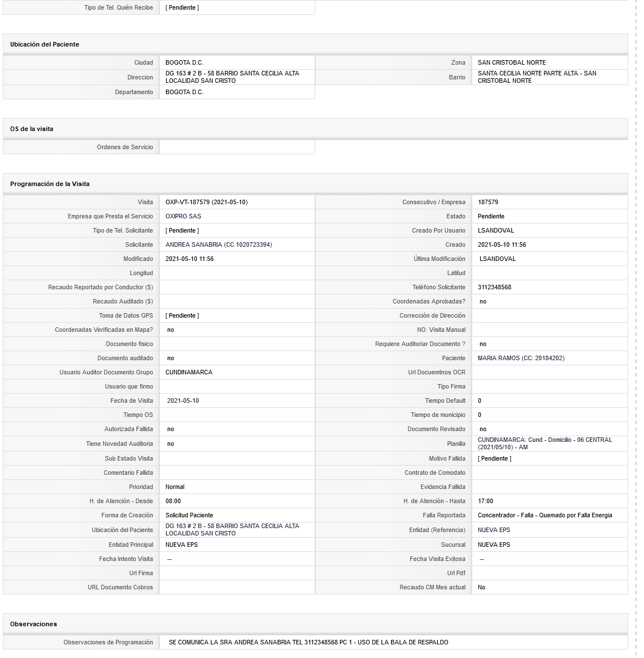This screenshot has width=644, height=658.
Task: Open Ubicación del Paciente address link
Action: tap(232, 530)
